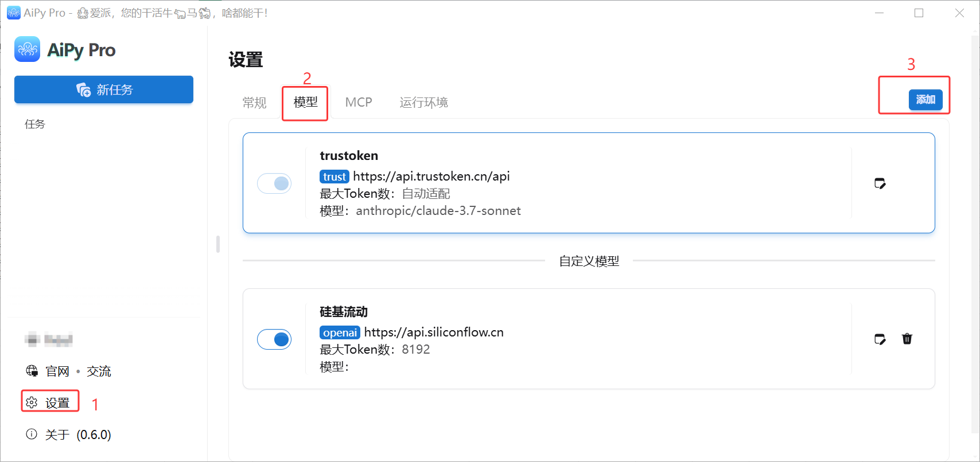Toggle the 硅基流动 model switch
Image resolution: width=980 pixels, height=462 pixels.
tap(274, 339)
